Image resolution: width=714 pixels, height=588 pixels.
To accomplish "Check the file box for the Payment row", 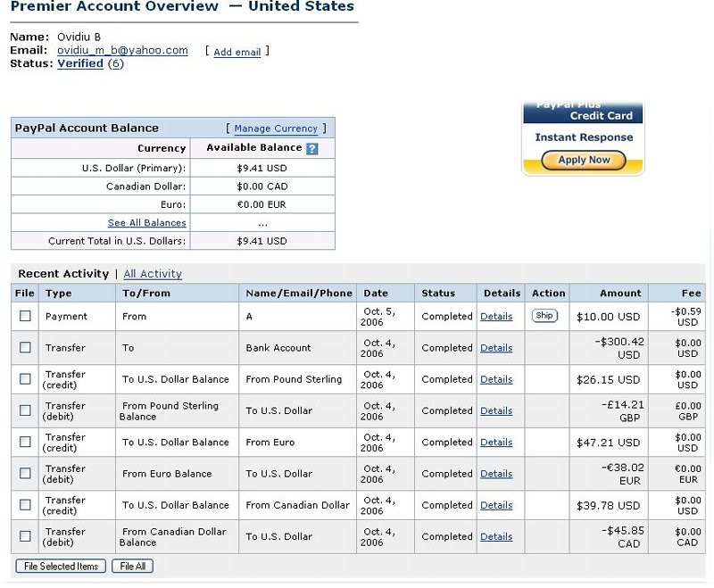I will click(x=25, y=316).
